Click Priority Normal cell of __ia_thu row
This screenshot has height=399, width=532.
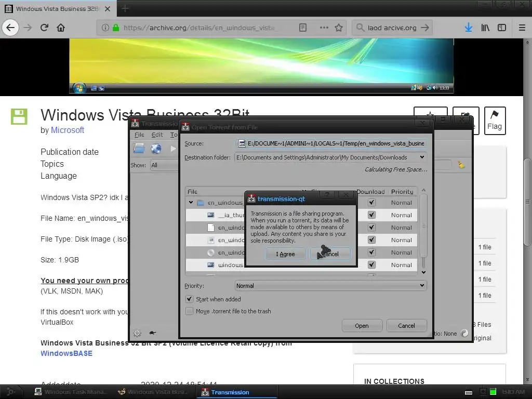[402, 215]
